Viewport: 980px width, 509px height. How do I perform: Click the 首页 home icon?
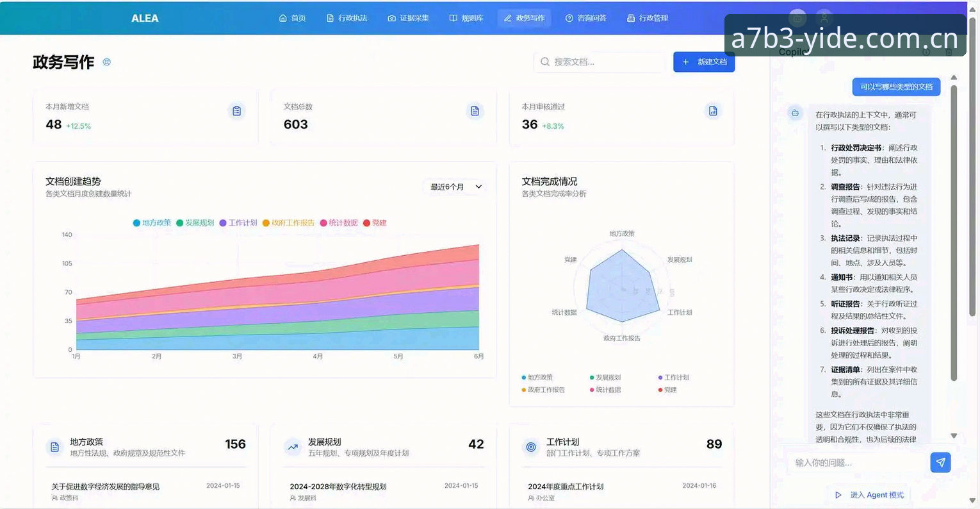[282, 18]
